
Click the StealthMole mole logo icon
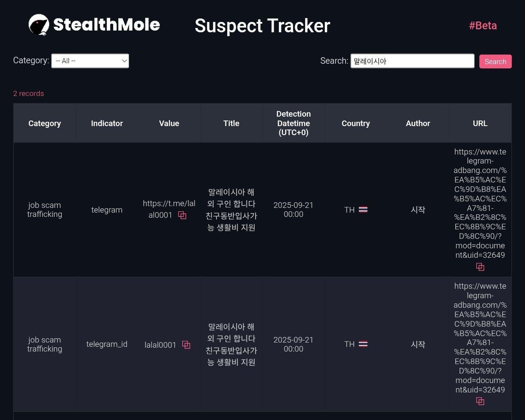pyautogui.click(x=39, y=25)
